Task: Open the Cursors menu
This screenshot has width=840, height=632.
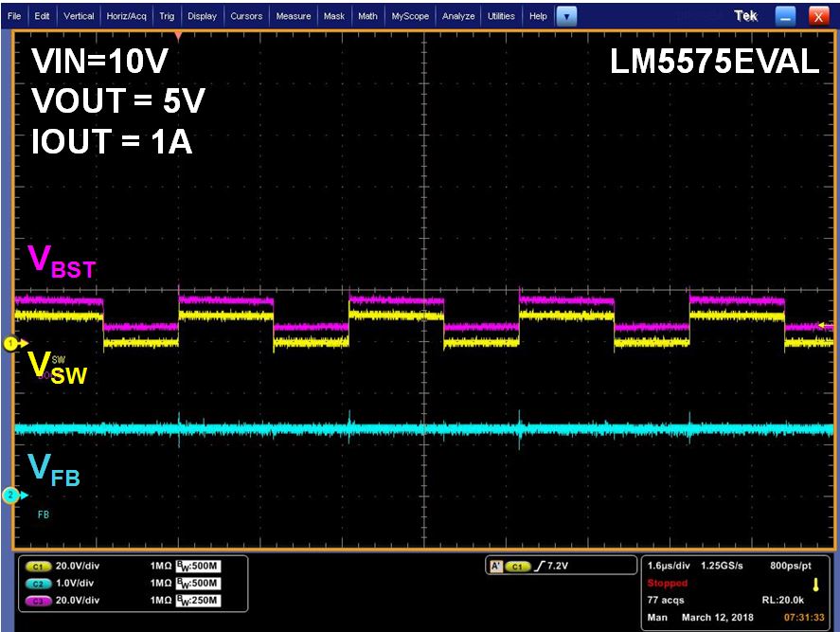Action: [246, 16]
